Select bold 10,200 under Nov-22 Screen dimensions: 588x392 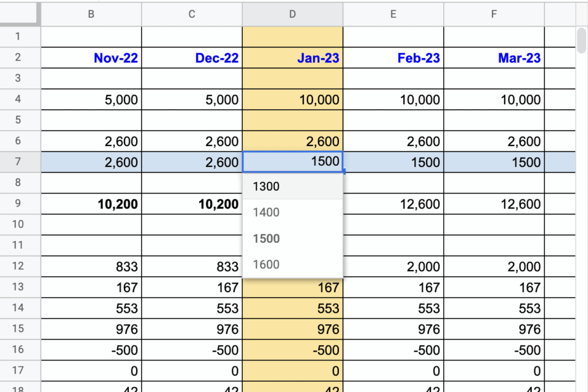point(91,204)
